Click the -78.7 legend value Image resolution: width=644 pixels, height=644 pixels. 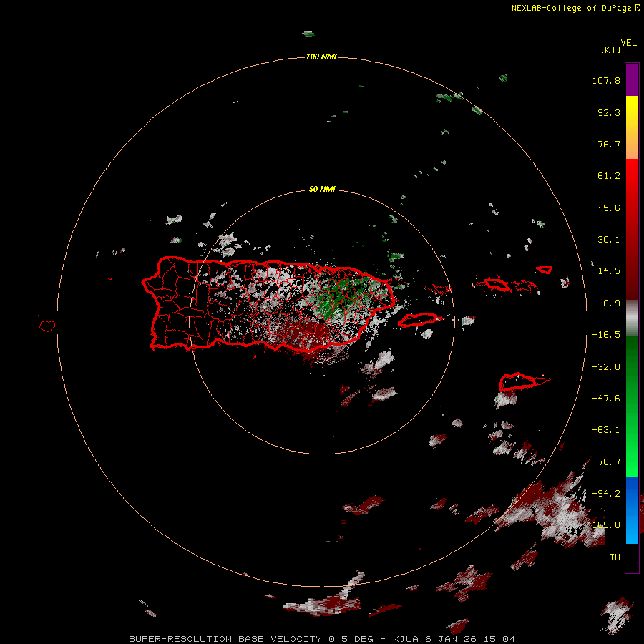pos(606,462)
